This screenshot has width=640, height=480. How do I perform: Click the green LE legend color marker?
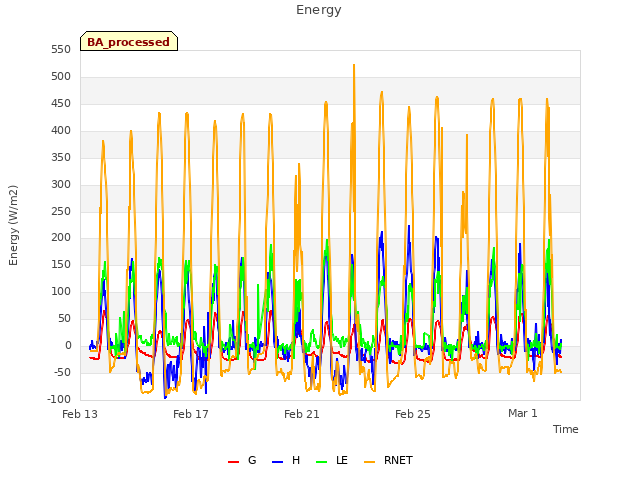(x=322, y=462)
